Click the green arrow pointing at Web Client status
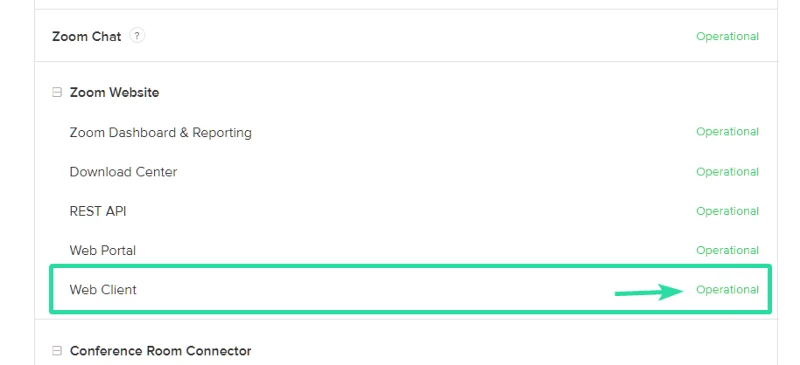This screenshot has width=800, height=365. tap(649, 292)
